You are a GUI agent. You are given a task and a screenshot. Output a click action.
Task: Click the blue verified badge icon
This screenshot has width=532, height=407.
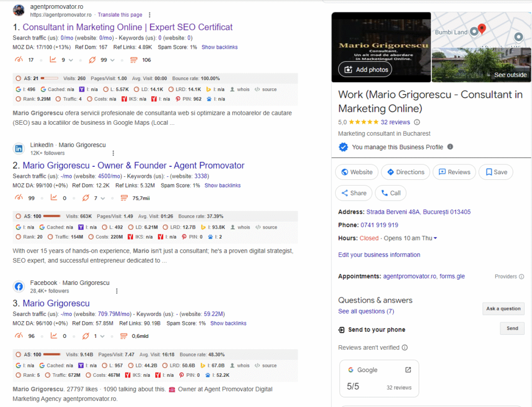tap(343, 147)
